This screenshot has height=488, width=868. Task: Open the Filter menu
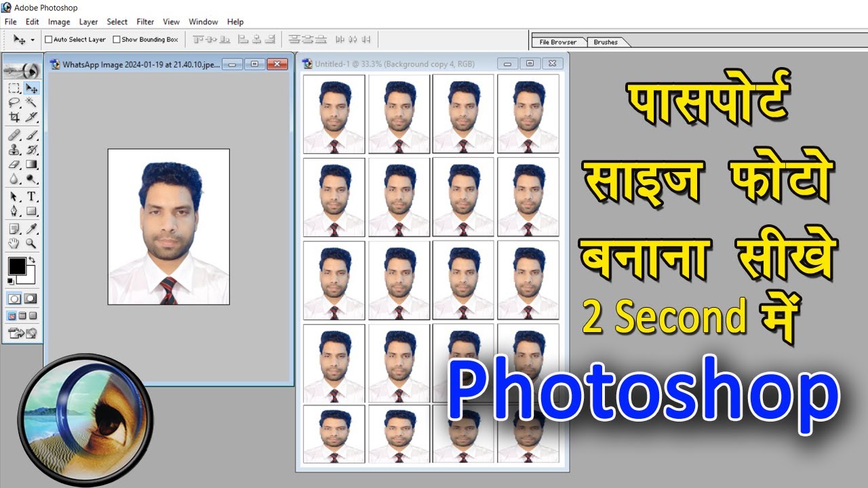click(x=145, y=22)
